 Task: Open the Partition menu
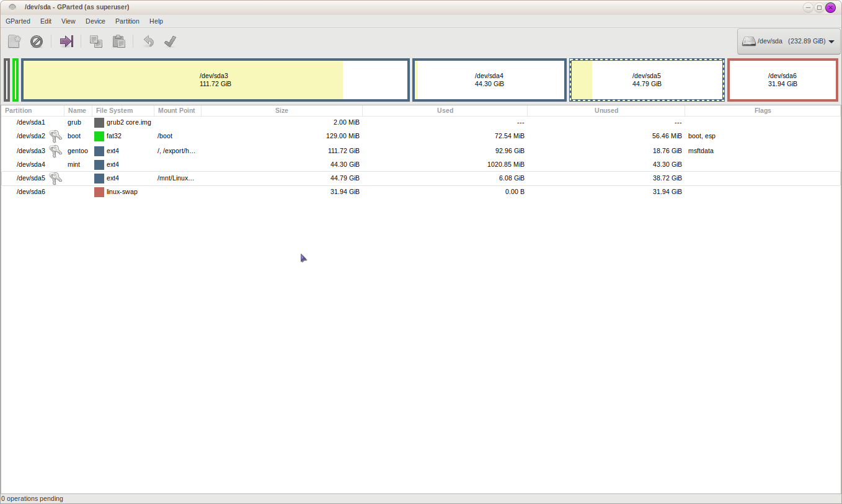click(127, 21)
